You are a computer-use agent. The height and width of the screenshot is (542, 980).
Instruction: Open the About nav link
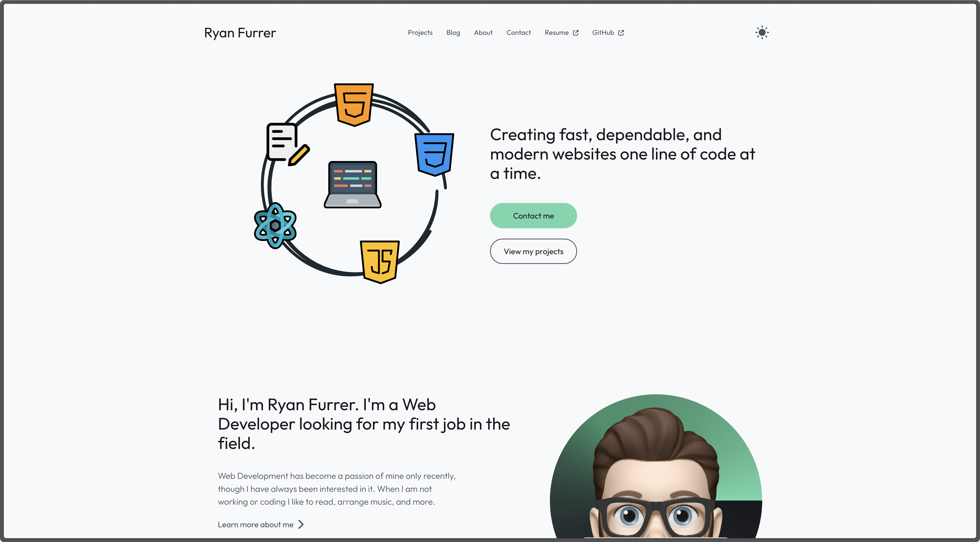[483, 33]
